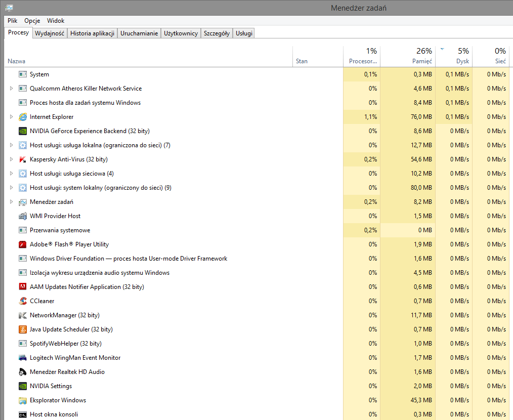Click Host usługi: system lokalny memory 80,0 MB

421,188
